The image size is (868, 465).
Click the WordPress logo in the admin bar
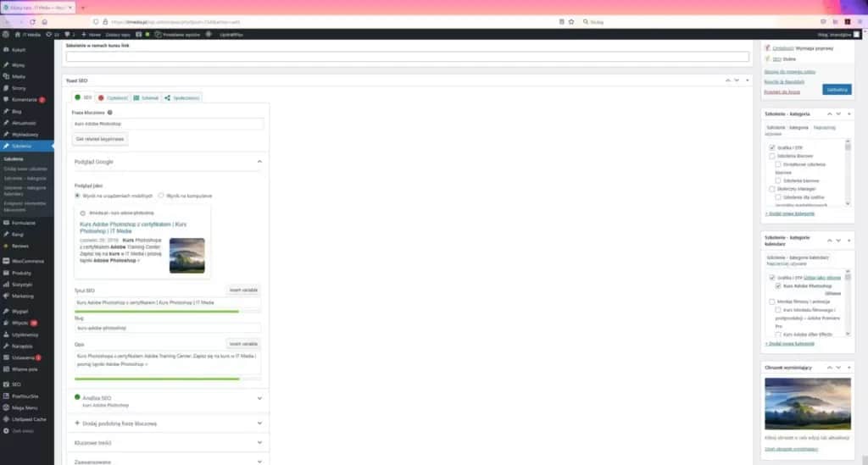(6, 34)
